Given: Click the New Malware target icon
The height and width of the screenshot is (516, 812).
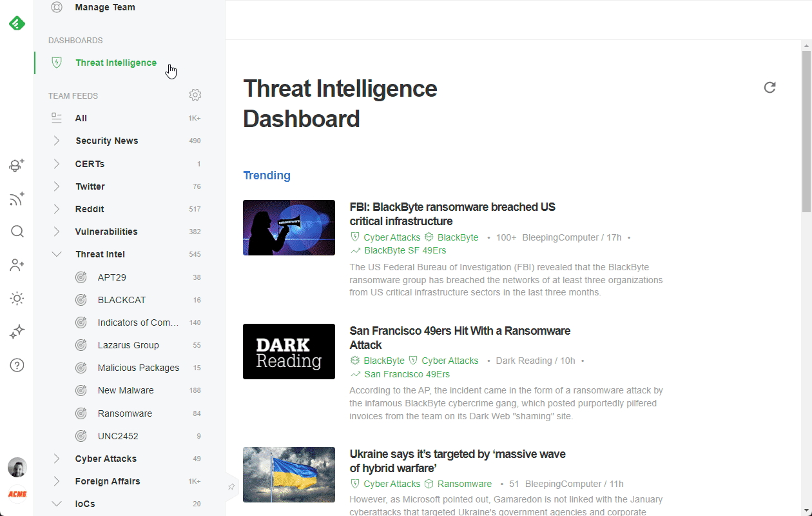Looking at the screenshot, I should click(x=81, y=390).
